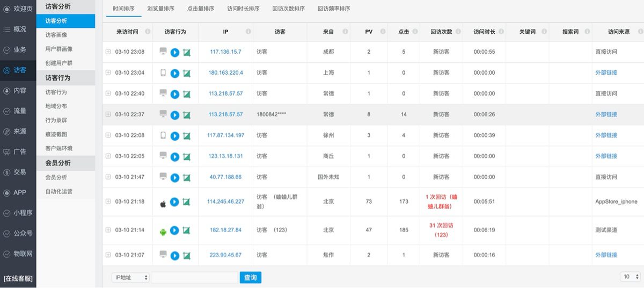This screenshot has height=288, width=644.
Task: Expand the 03-10 21:18 visit row
Action: coord(108,201)
